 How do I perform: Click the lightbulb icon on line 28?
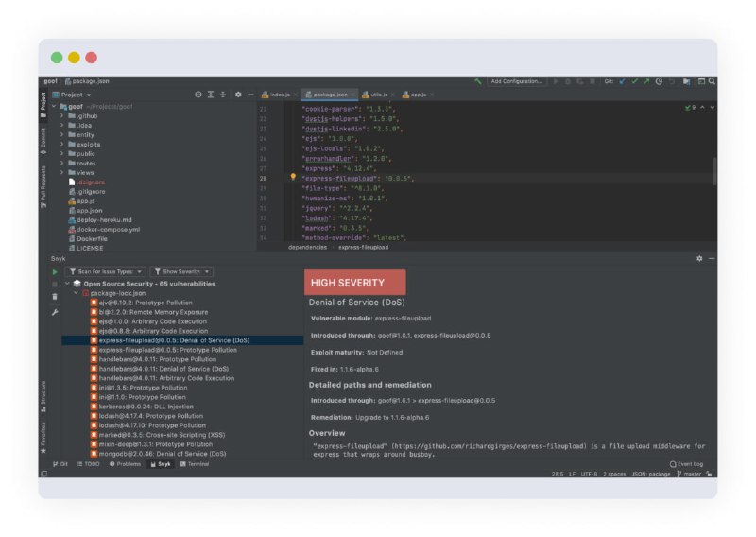pos(293,177)
